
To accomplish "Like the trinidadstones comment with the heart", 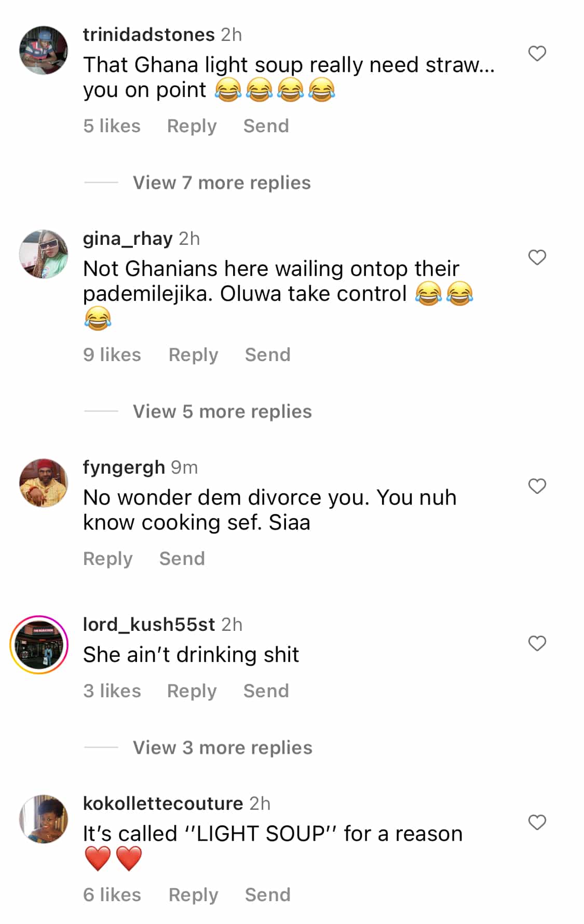I will click(537, 53).
